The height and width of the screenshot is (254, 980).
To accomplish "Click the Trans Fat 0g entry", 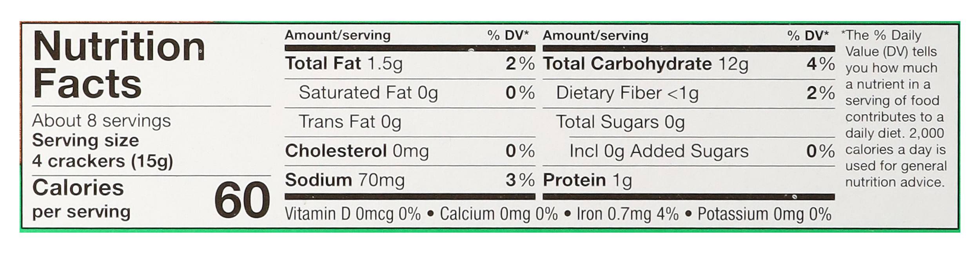I will coord(350,122).
